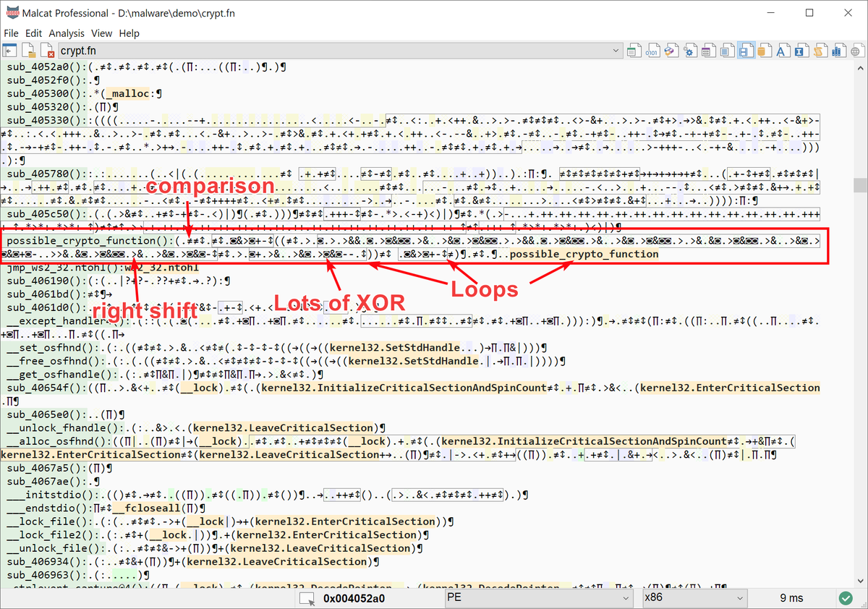Screen dimensions: 868x609
Task: Click kernel32.InitializeCriticalSectionAndSpinCount in sub_40654f row
Action: pyautogui.click(x=404, y=388)
